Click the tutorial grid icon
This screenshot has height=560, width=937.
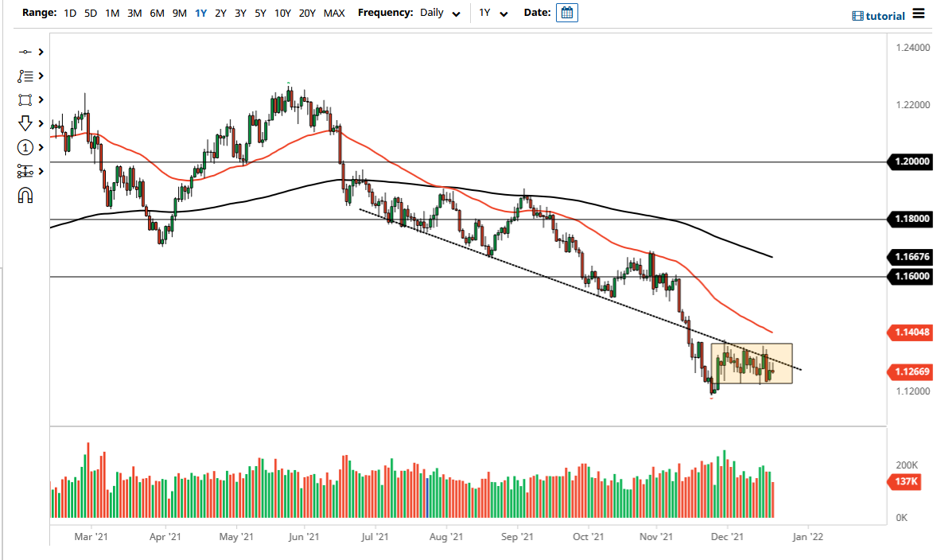coord(859,15)
